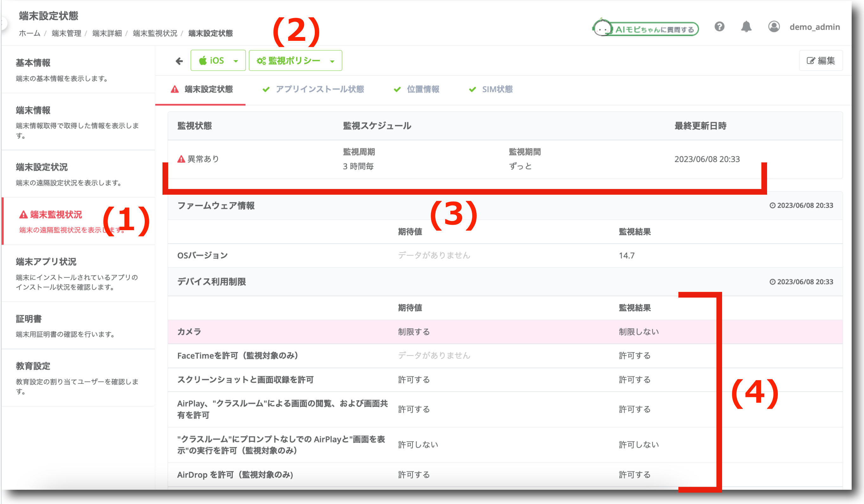Click the 端末監視状況 breadcrumb link
The width and height of the screenshot is (864, 504).
[x=155, y=33]
